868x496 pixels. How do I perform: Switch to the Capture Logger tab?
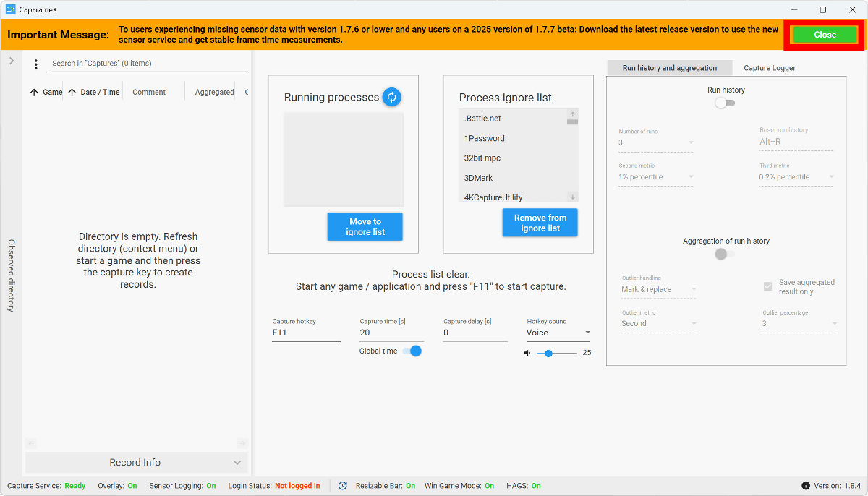coord(770,68)
